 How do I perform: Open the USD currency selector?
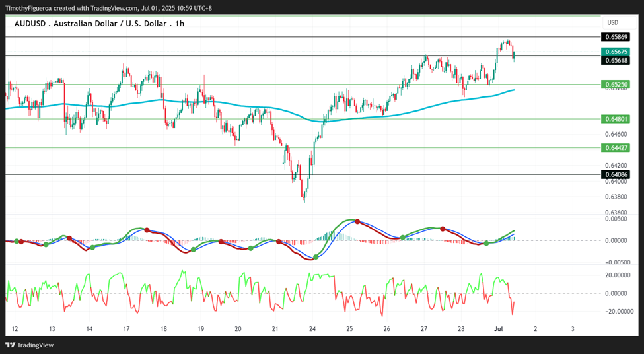(x=613, y=22)
